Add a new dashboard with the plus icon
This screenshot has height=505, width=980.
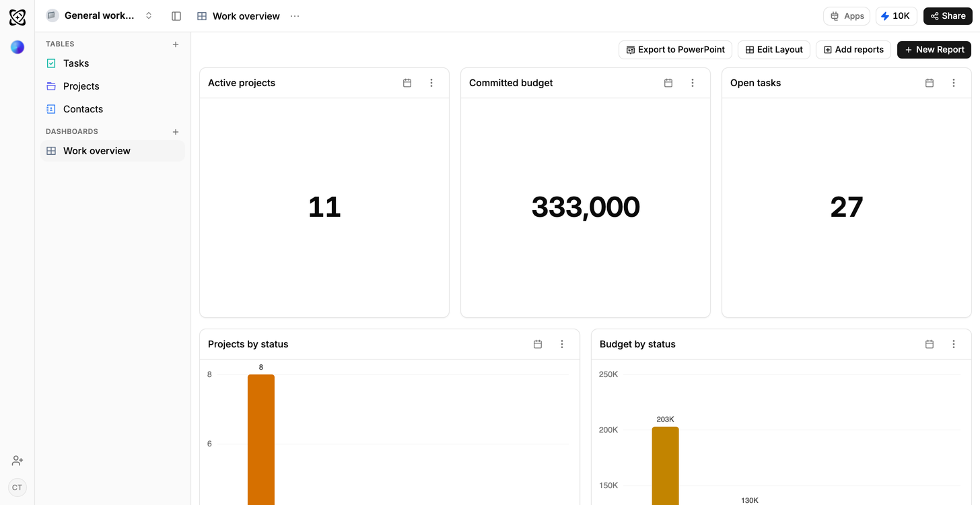click(176, 132)
